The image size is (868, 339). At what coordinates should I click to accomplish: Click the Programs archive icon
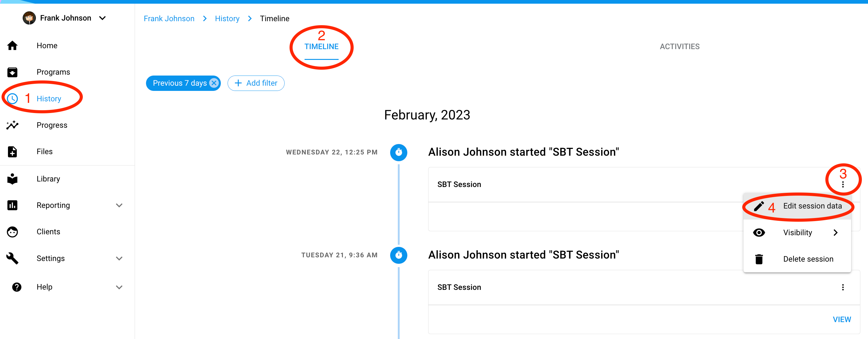pyautogui.click(x=13, y=72)
